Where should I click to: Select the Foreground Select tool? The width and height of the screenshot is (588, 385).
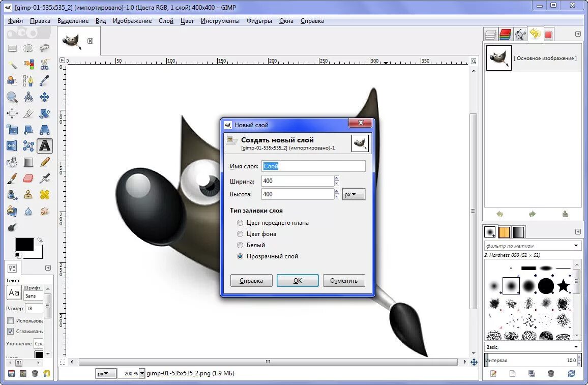[x=12, y=80]
